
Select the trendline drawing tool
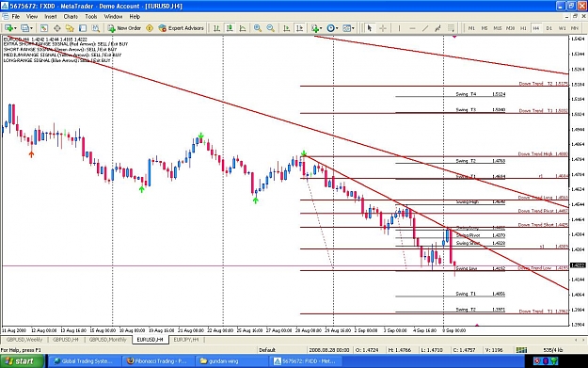click(x=425, y=28)
